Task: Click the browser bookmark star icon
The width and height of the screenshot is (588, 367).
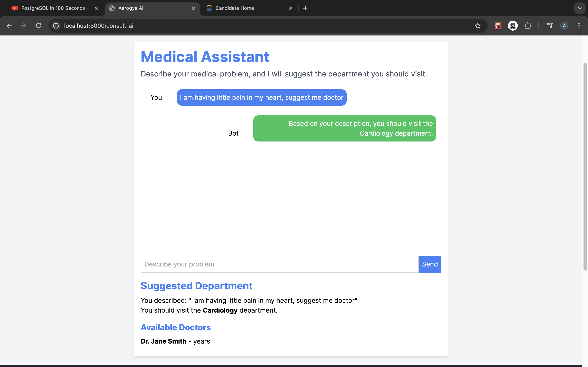Action: 478,25
